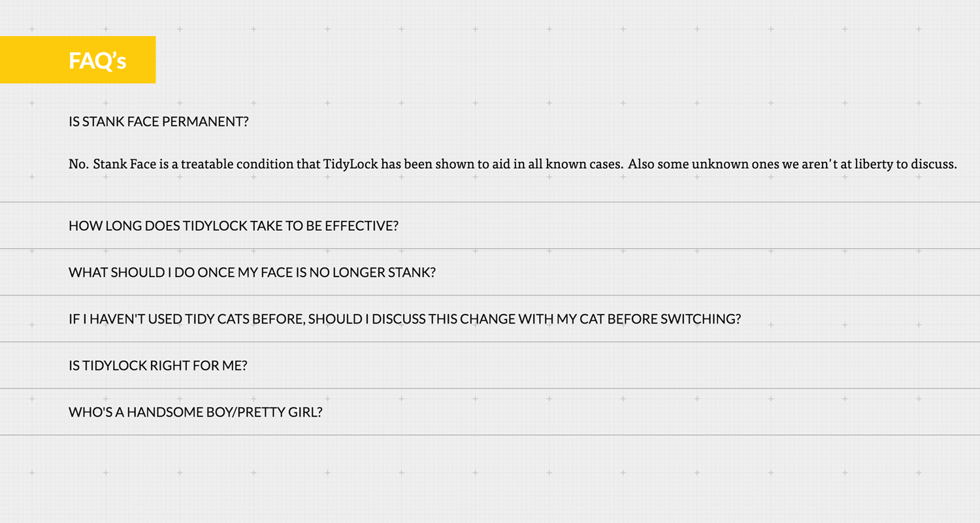
Task: Click the yellow FAQ's heading banner
Action: [x=78, y=59]
